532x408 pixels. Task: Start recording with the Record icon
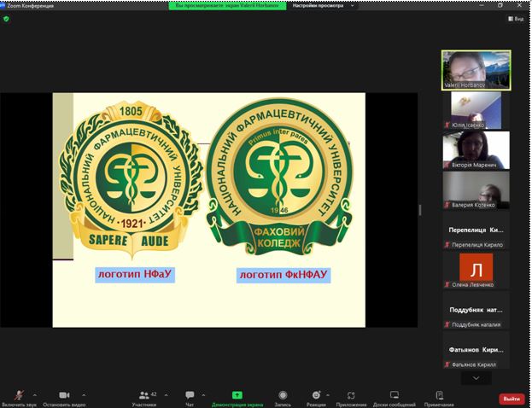point(283,395)
